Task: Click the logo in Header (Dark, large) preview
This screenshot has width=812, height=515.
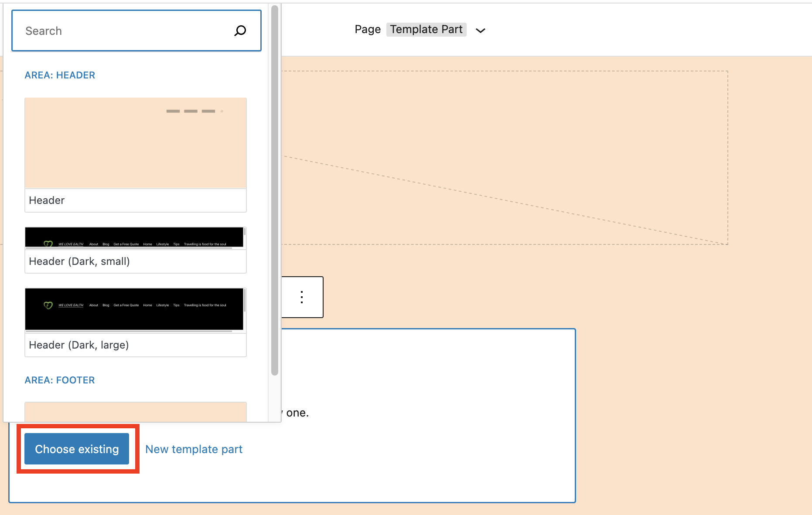Action: (x=48, y=305)
